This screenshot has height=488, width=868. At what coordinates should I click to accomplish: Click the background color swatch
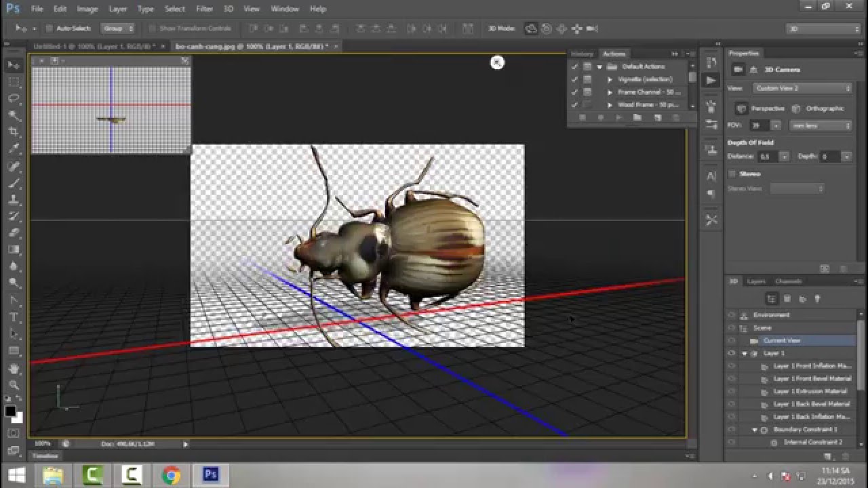coord(17,418)
